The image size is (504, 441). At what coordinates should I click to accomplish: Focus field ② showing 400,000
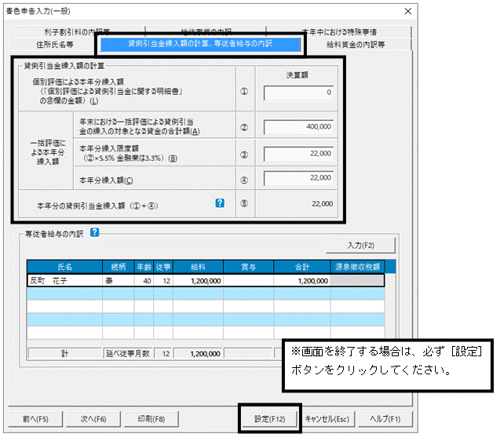(x=298, y=127)
